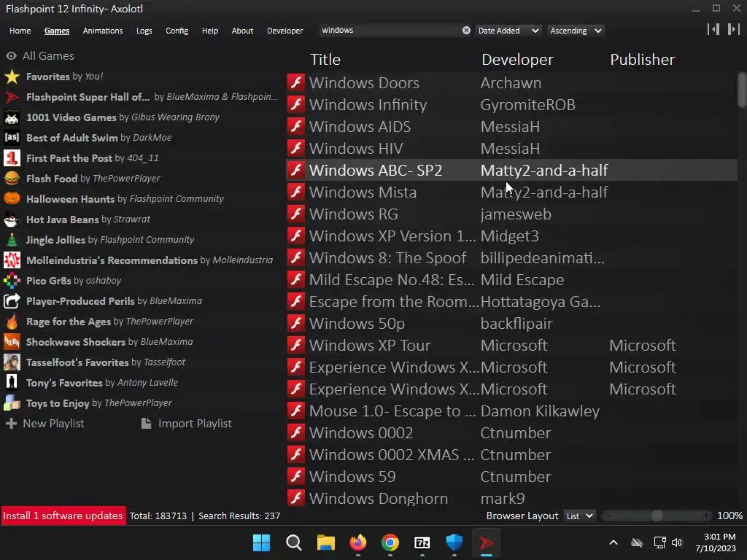Image resolution: width=747 pixels, height=560 pixels.
Task: Create a New Playlist
Action: 44,424
